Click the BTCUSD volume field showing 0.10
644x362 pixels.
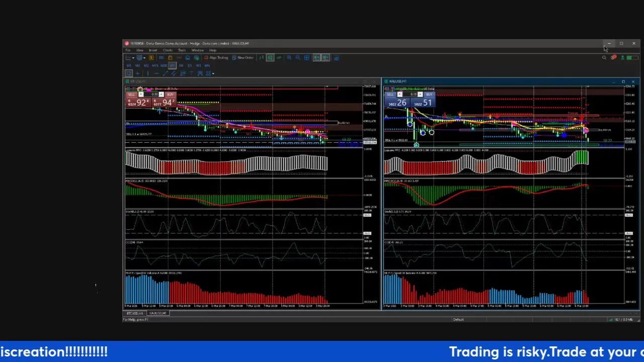(x=152, y=95)
